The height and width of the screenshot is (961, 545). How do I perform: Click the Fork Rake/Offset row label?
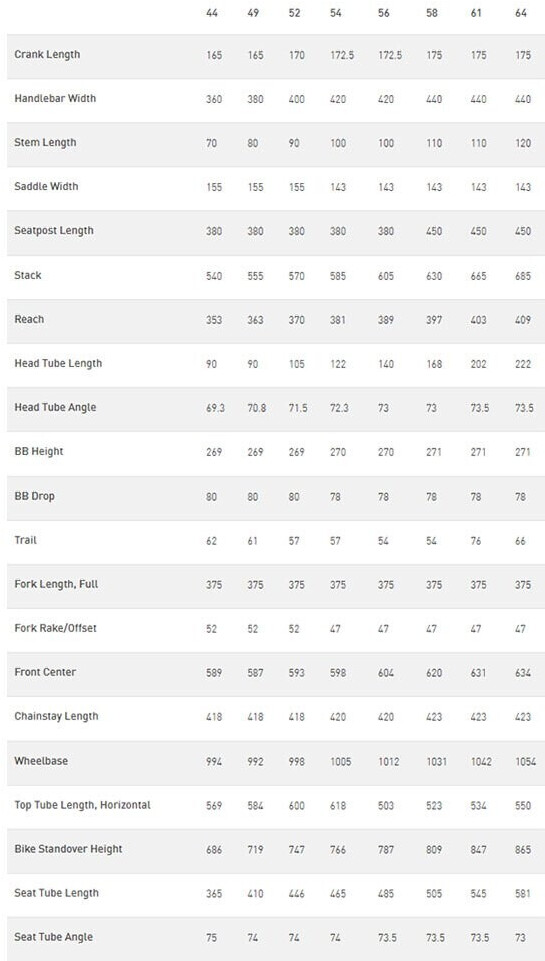(x=55, y=628)
